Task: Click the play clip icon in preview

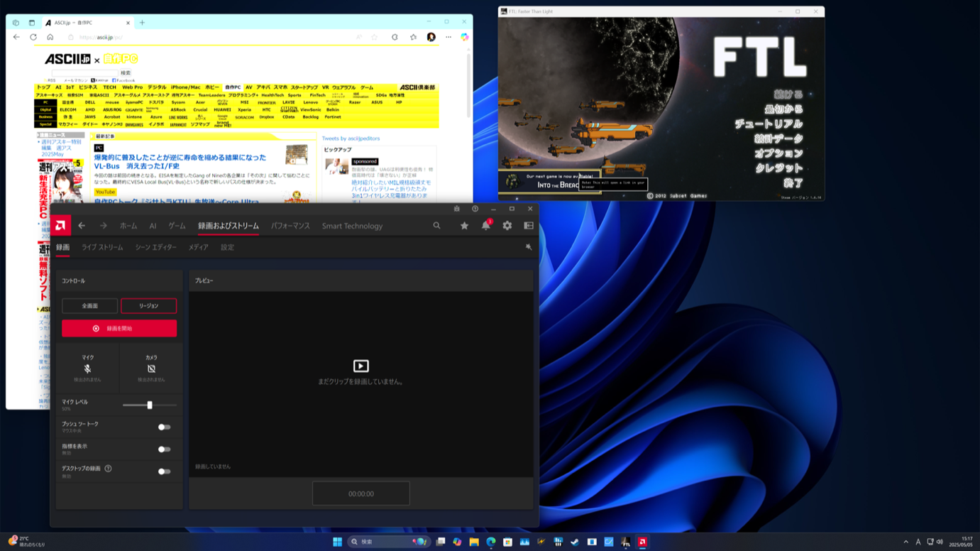Action: [x=361, y=366]
